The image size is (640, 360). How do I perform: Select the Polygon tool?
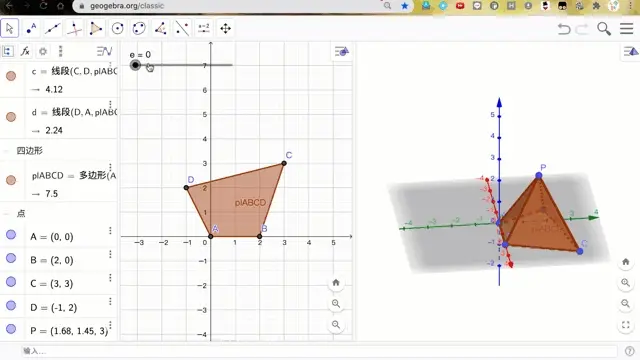(96, 28)
